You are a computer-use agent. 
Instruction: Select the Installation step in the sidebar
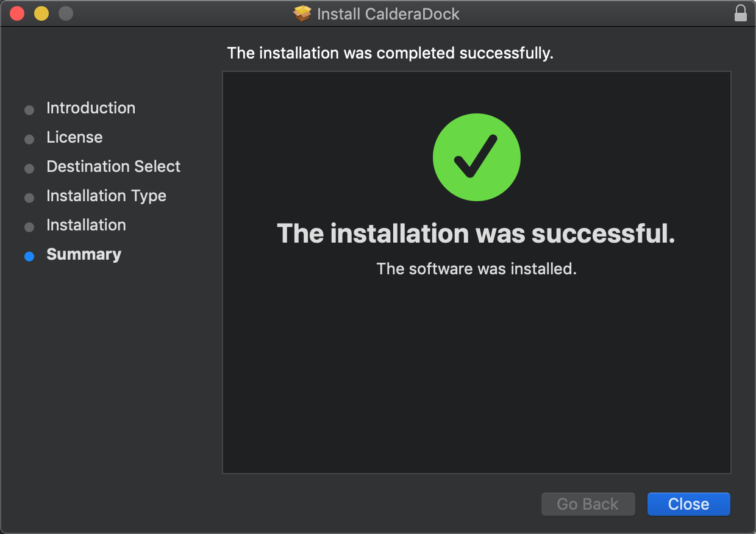click(86, 225)
